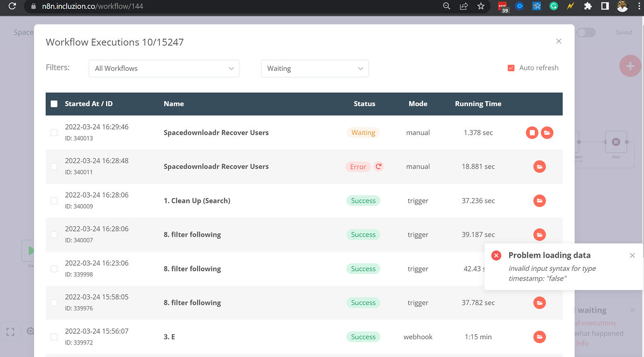Close the Workflow Executions dialog
The height and width of the screenshot is (357, 644).
(x=559, y=41)
